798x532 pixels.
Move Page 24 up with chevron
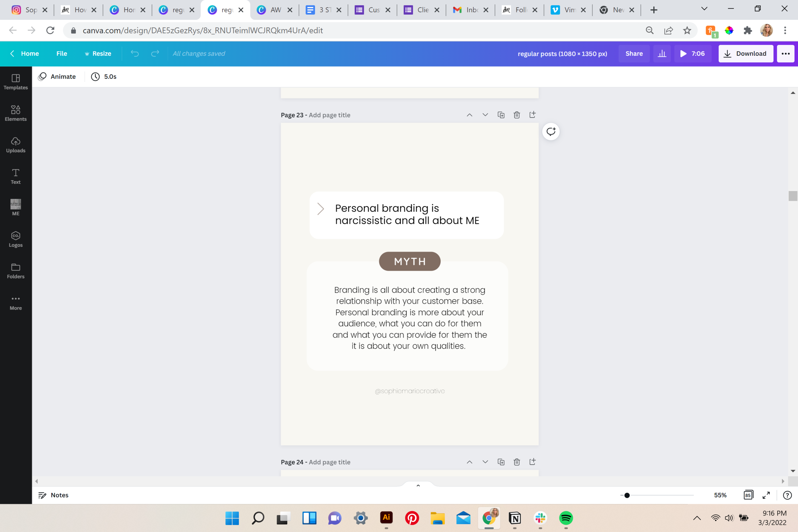pos(469,462)
